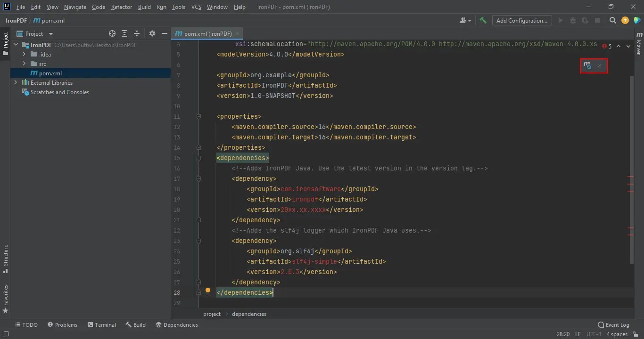Click the Expand All icon in Project panel
The height and width of the screenshot is (339, 644).
pyautogui.click(x=124, y=33)
